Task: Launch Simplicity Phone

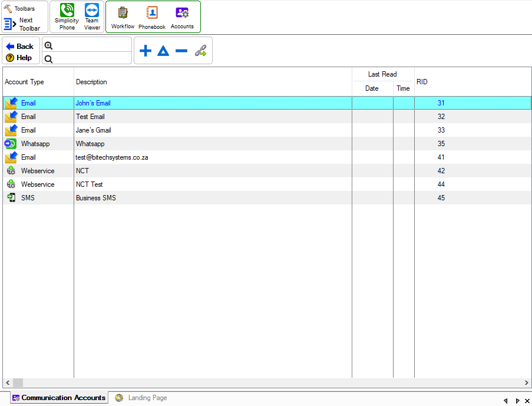Action: click(66, 16)
